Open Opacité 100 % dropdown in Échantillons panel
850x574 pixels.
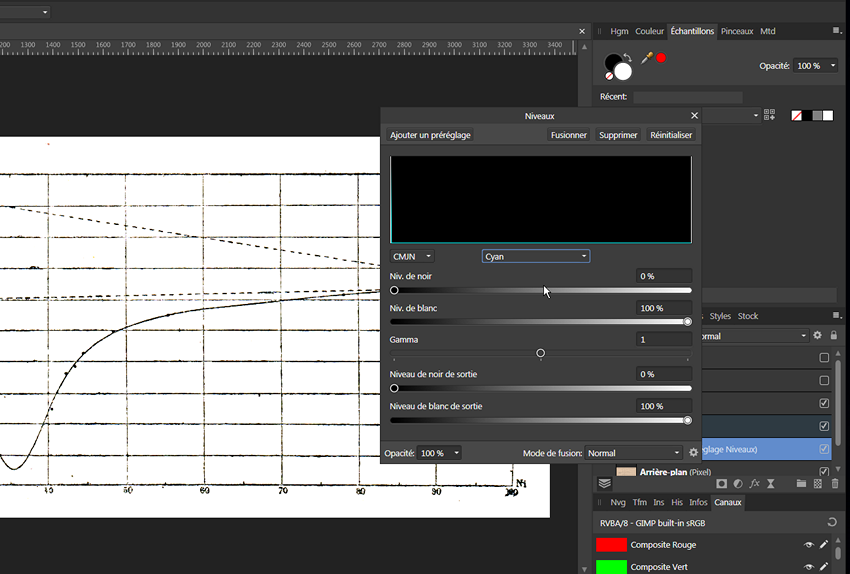[x=833, y=66]
